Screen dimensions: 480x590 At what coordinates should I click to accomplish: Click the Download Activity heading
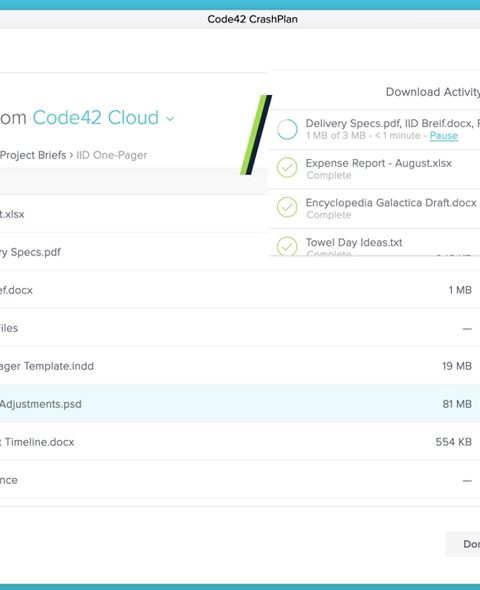pyautogui.click(x=433, y=92)
